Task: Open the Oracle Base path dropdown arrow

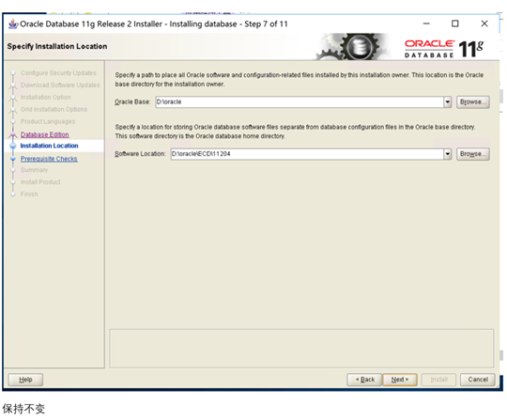Action: tap(447, 101)
